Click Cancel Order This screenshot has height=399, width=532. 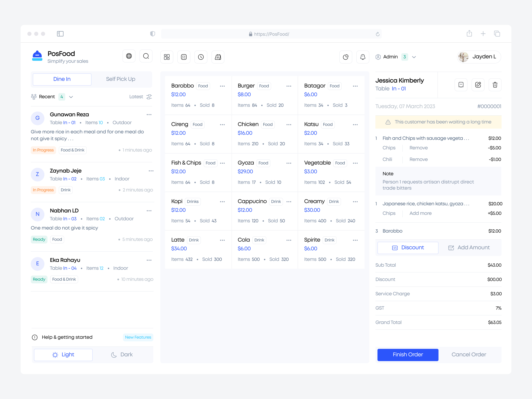[x=469, y=355]
